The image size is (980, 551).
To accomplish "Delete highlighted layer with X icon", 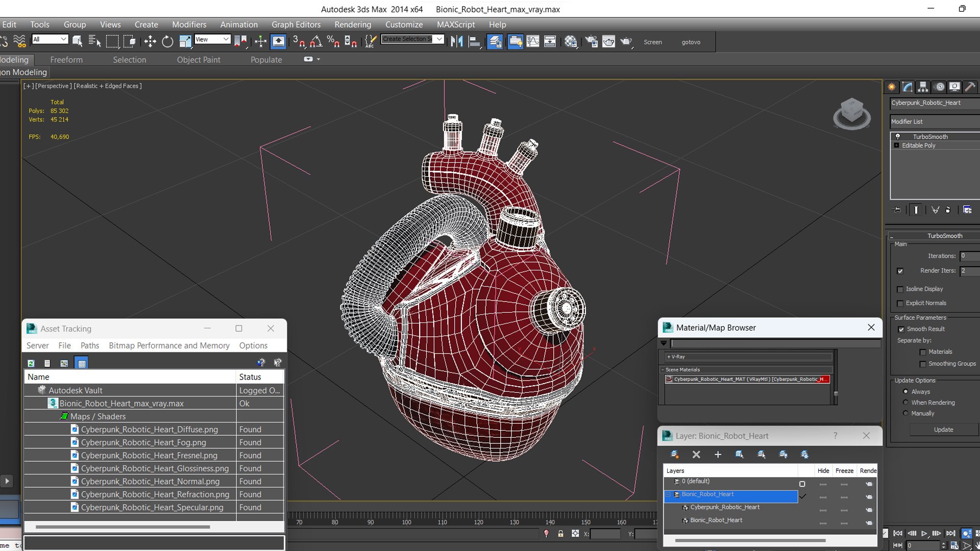I will click(x=696, y=454).
